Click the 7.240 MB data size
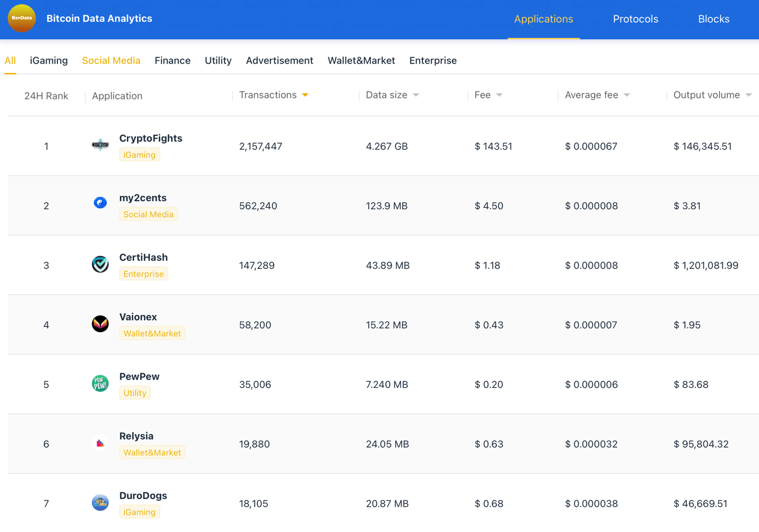This screenshot has height=532, width=759. [x=387, y=385]
